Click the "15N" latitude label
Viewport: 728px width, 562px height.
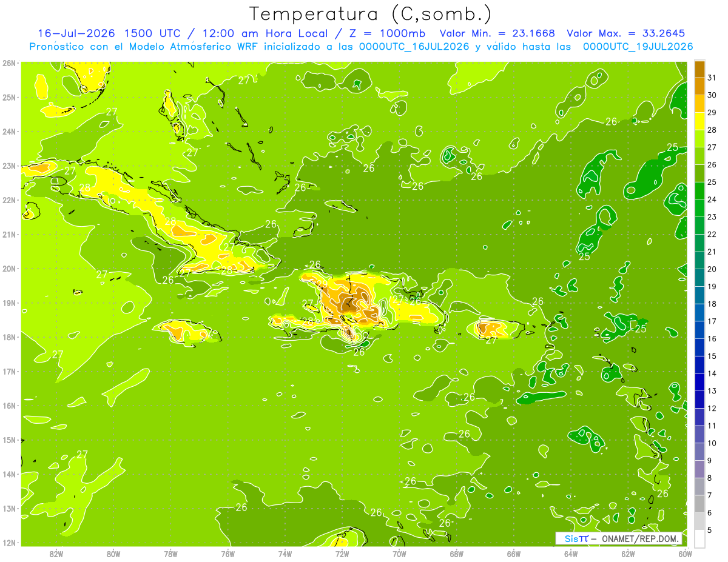click(8, 440)
